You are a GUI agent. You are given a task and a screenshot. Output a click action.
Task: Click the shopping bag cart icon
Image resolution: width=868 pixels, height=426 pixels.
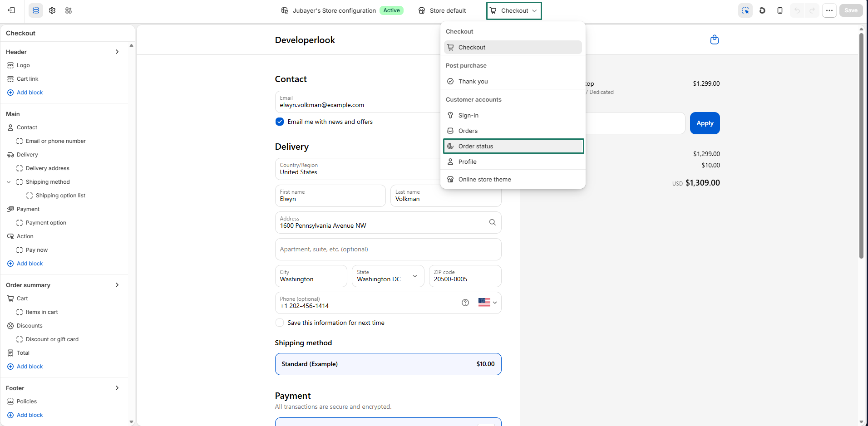click(715, 40)
